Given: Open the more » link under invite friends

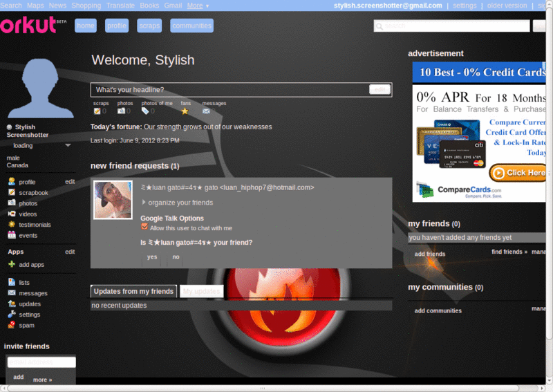Looking at the screenshot, I should [42, 380].
